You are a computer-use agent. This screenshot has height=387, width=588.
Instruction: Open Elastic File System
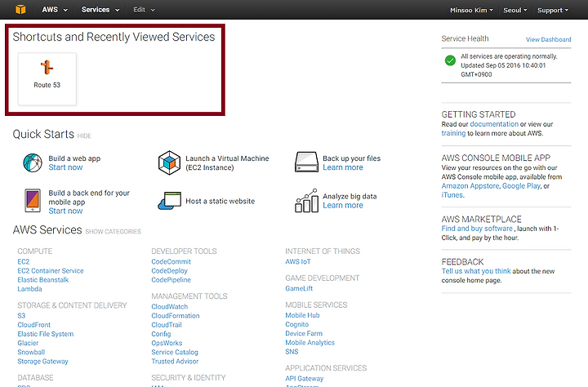point(46,334)
